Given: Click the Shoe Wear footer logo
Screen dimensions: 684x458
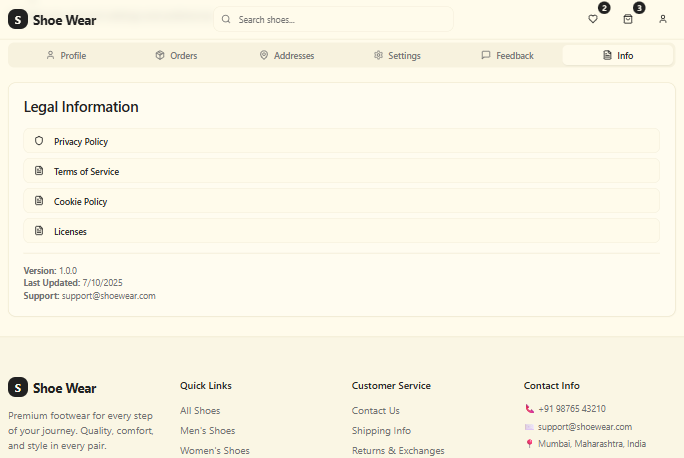Looking at the screenshot, I should (52, 387).
